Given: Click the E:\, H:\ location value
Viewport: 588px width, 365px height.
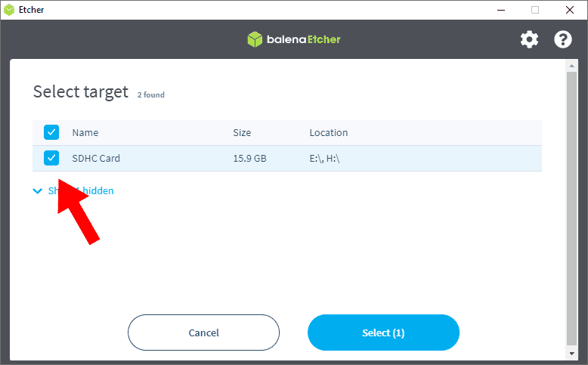Looking at the screenshot, I should click(324, 158).
